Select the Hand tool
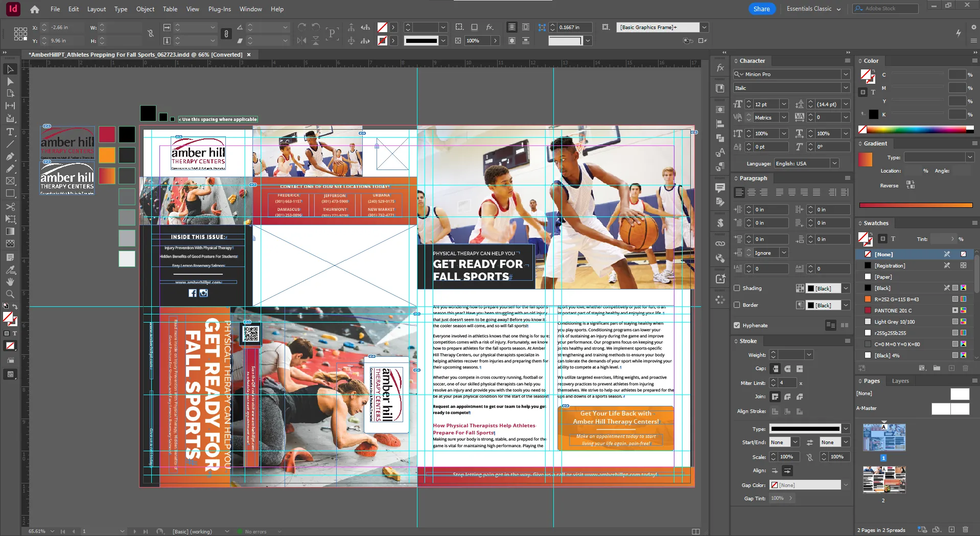The height and width of the screenshot is (536, 980). [x=10, y=282]
